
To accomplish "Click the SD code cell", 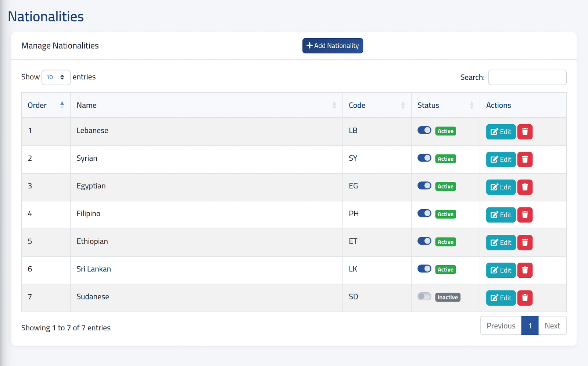I will coord(377,298).
